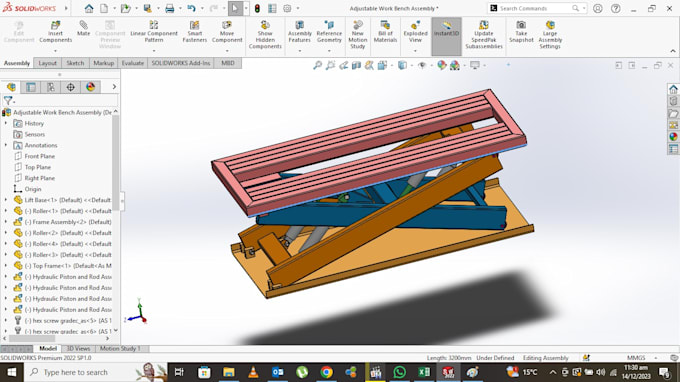This screenshot has height=382, width=680.
Task: Click the New document icon
Action: [x=104, y=8]
